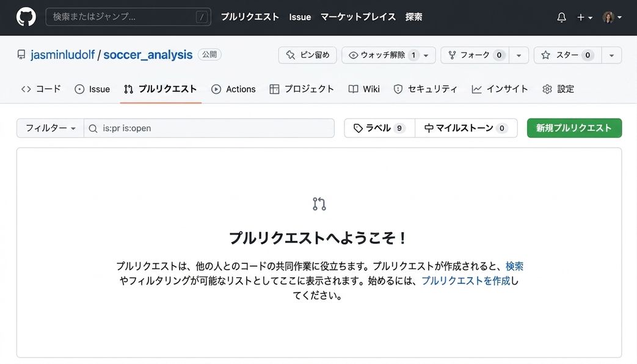Follow the プルリクエストを作成 link
The image size is (637, 364).
[x=465, y=281]
